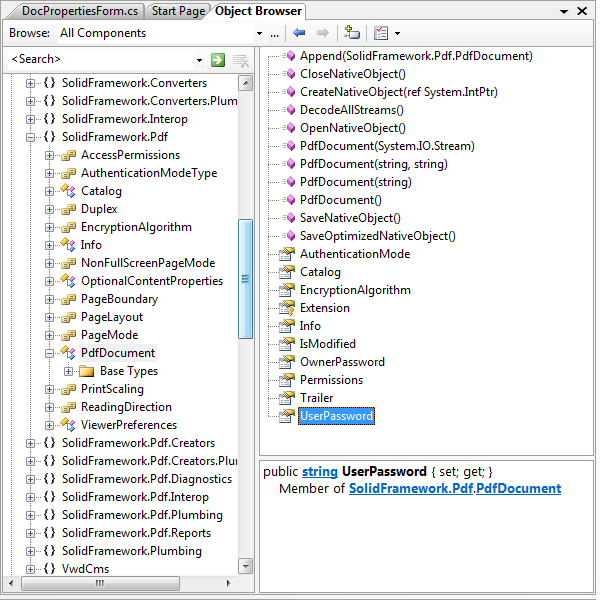Click the grey Forward navigation arrow

point(323,33)
